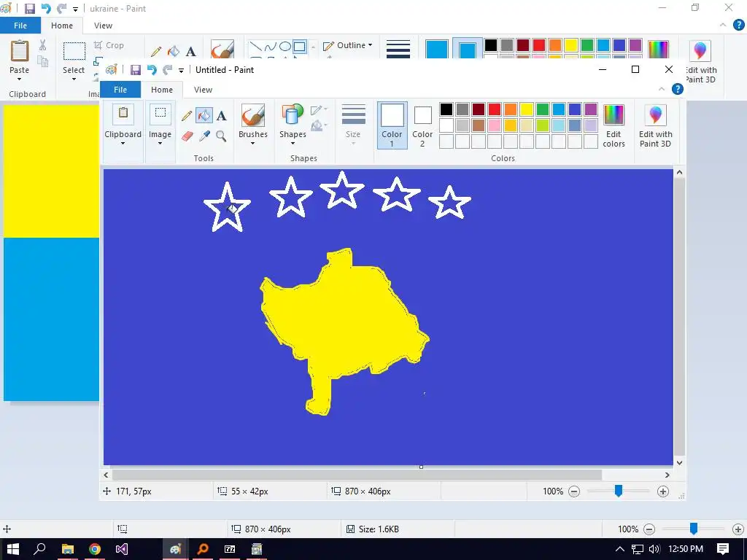747x560 pixels.
Task: Click the Cut scissors icon in ukraine Paint
Action: 43,45
